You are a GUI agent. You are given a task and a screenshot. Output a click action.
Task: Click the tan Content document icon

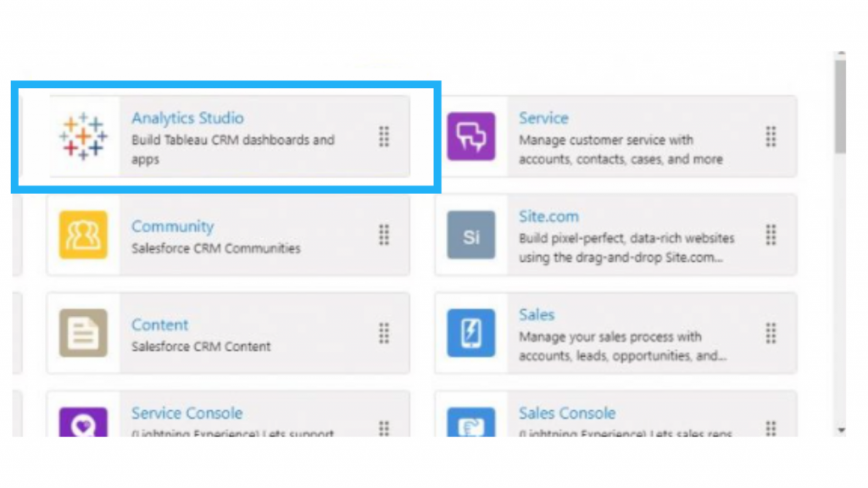click(83, 333)
